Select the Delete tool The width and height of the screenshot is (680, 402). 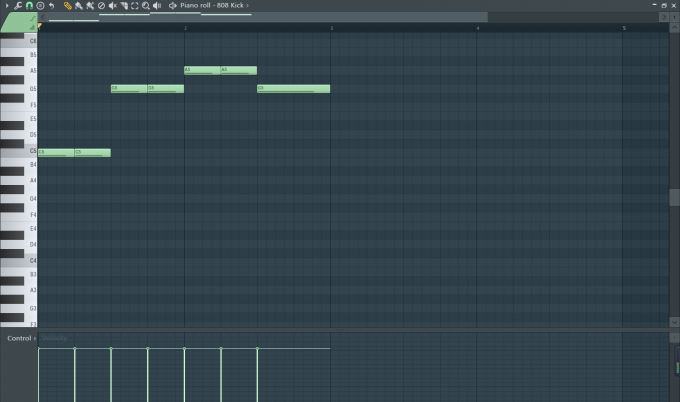point(101,5)
